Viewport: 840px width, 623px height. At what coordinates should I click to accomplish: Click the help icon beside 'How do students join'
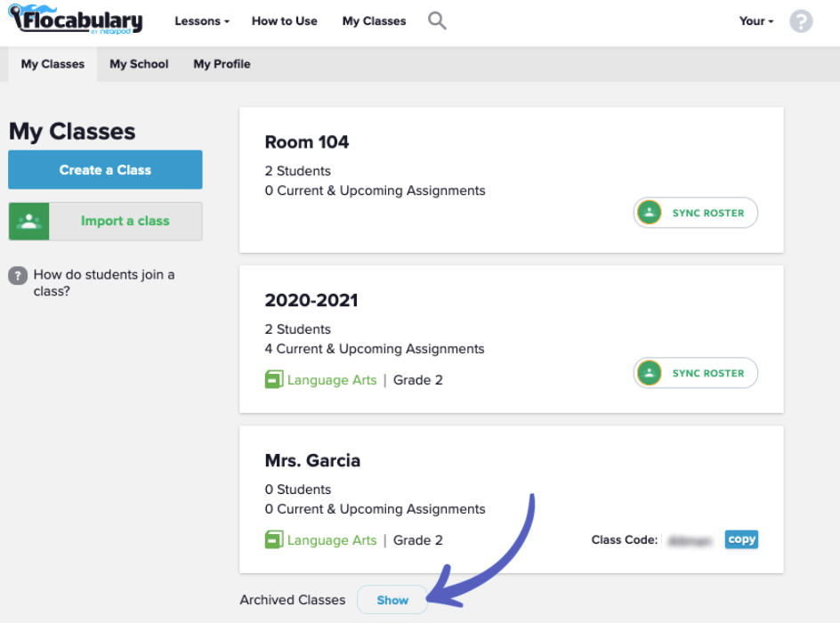[x=17, y=276]
